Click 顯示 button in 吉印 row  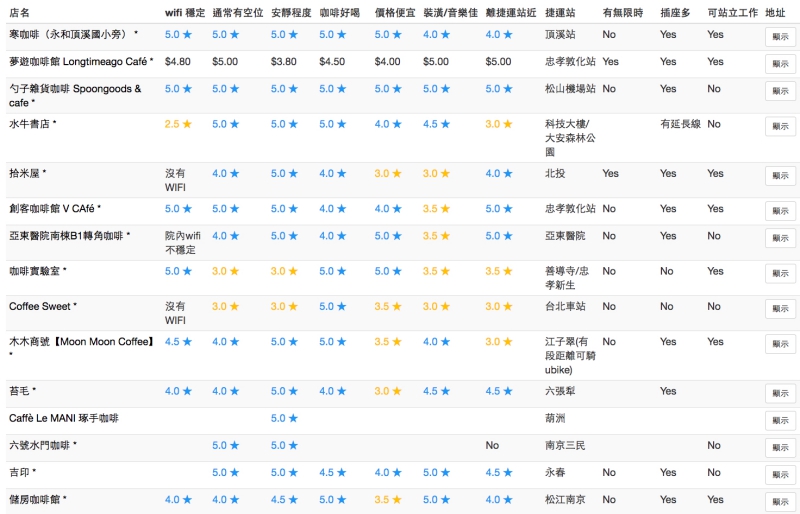tap(780, 474)
